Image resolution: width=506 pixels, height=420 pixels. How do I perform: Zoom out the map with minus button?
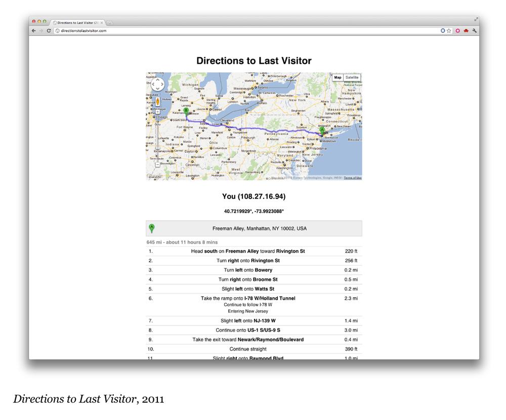[x=157, y=165]
